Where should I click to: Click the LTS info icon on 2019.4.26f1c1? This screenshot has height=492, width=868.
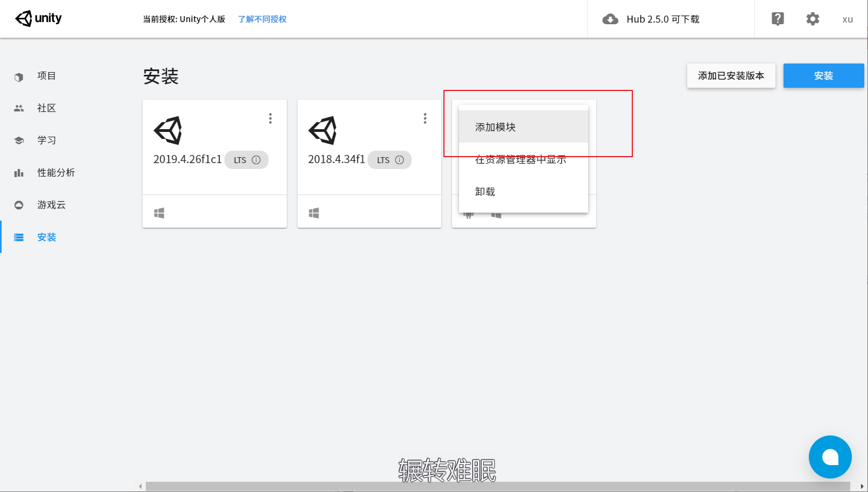point(256,160)
